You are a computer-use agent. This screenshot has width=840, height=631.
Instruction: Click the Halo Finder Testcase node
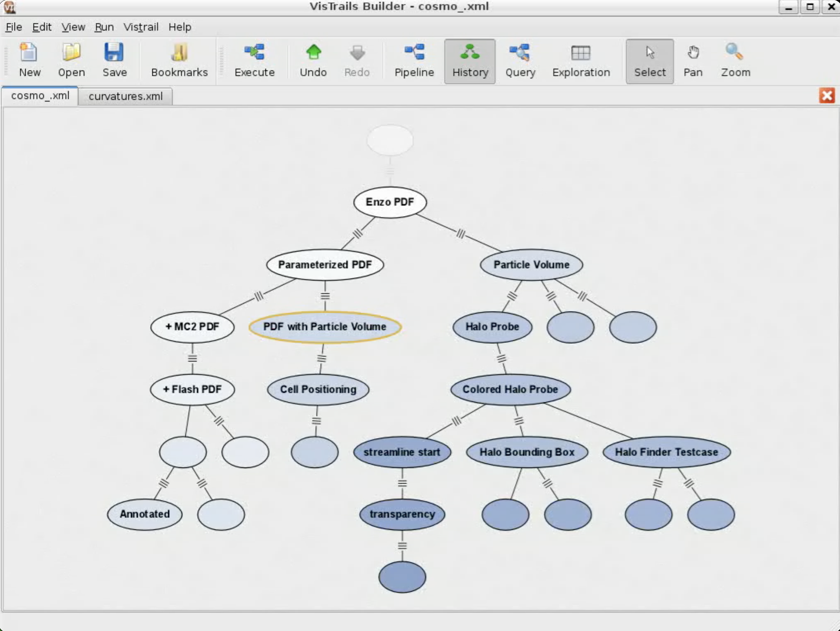[666, 452]
